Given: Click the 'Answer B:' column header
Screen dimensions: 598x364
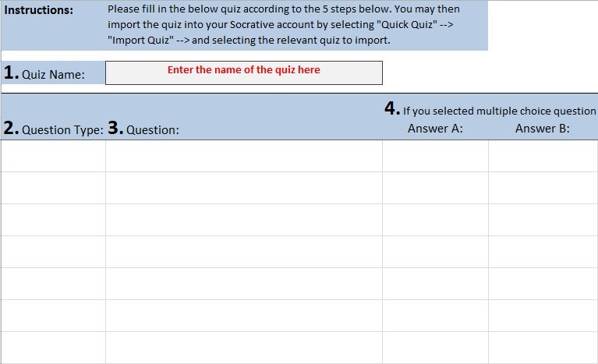Looking at the screenshot, I should (543, 129).
